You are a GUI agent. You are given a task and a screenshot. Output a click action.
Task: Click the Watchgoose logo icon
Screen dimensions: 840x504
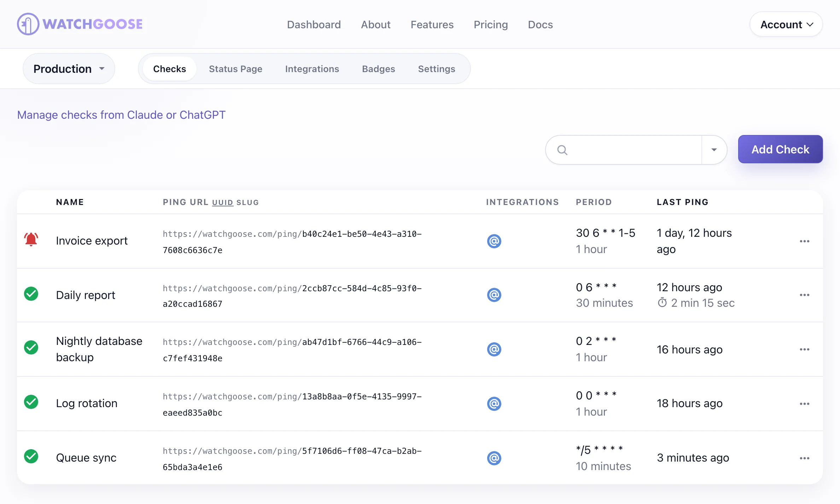click(x=28, y=24)
